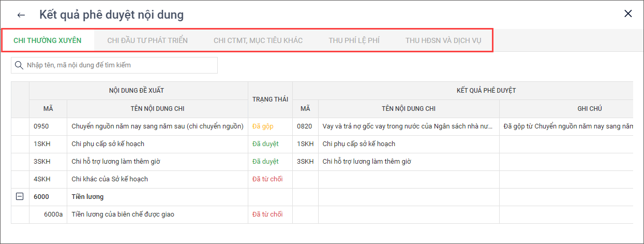The image size is (644, 244).
Task: Click Đã từ chối status for 4SKH
Action: click(x=267, y=179)
